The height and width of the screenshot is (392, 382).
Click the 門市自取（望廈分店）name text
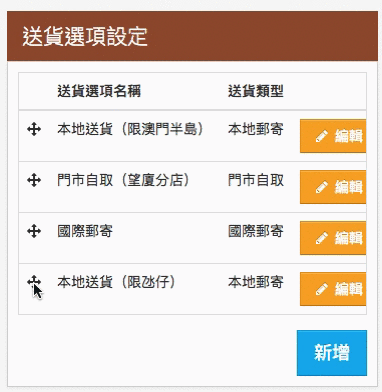[x=123, y=180]
